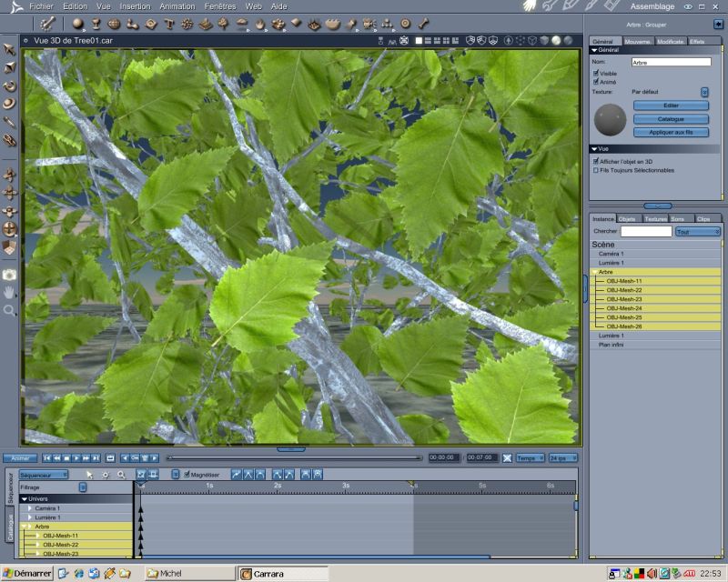
Task: Click the Appliquer aux fils button
Action: (x=671, y=133)
